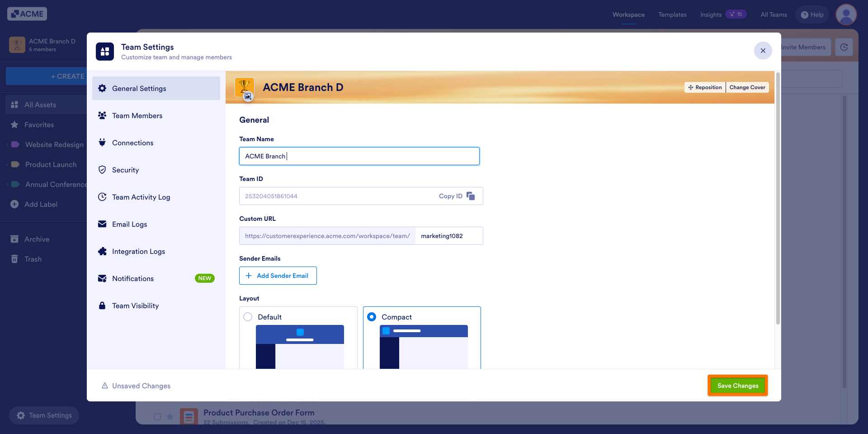The image size is (868, 434).
Task: Open Notifications section
Action: (156, 278)
